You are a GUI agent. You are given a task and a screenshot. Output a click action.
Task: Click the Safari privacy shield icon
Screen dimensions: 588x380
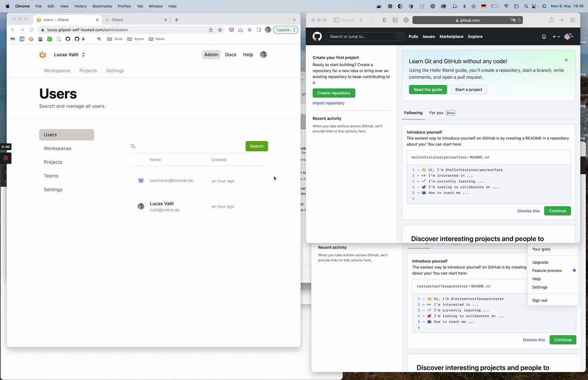(x=384, y=20)
